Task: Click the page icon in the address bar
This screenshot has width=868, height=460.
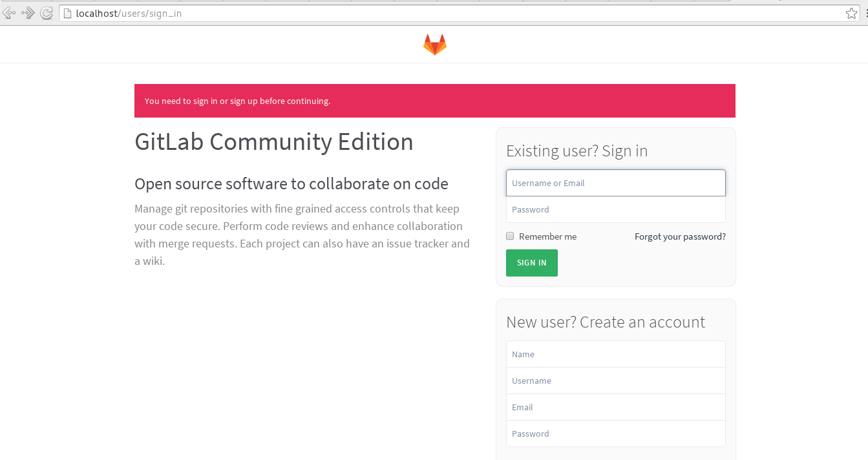Action: click(x=67, y=14)
